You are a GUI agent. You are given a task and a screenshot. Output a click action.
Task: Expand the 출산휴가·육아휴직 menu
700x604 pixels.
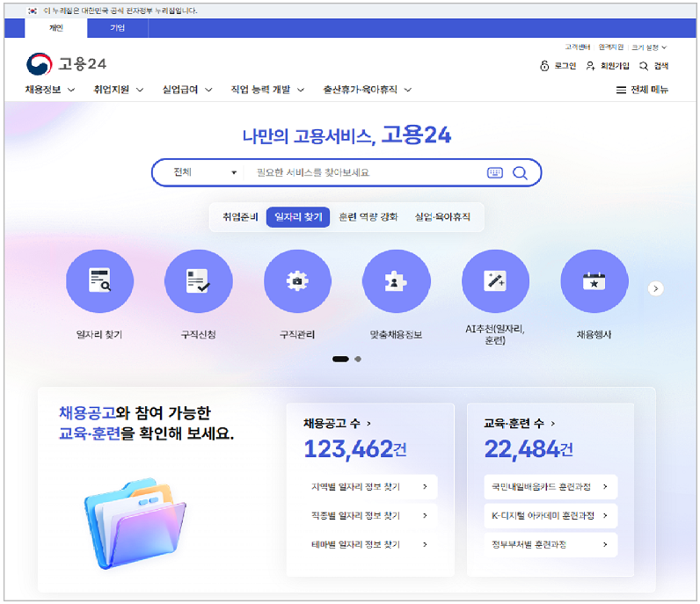coord(367,90)
